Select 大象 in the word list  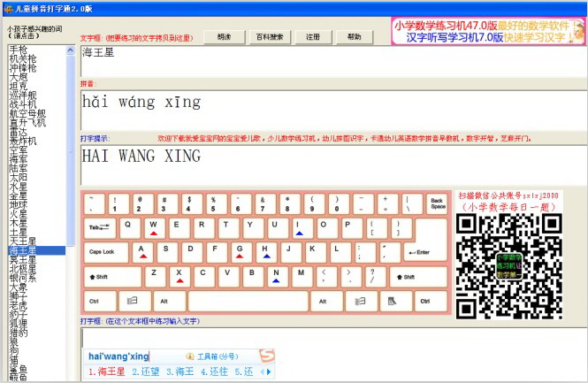tap(19, 287)
